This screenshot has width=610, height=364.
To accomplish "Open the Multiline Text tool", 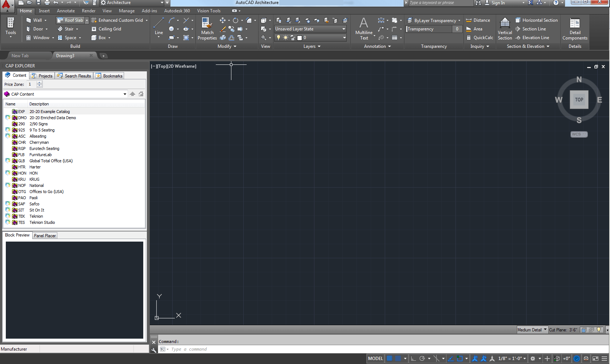I will point(364,29).
